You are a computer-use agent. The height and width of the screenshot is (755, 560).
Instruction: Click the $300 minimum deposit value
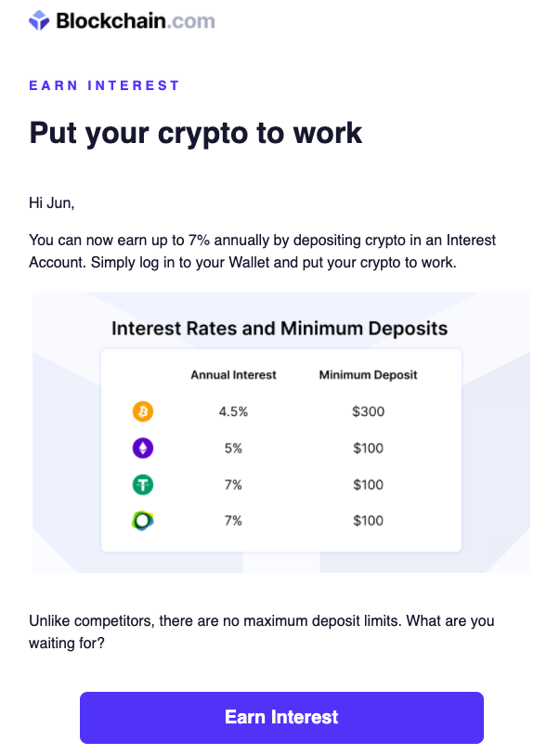tap(369, 411)
